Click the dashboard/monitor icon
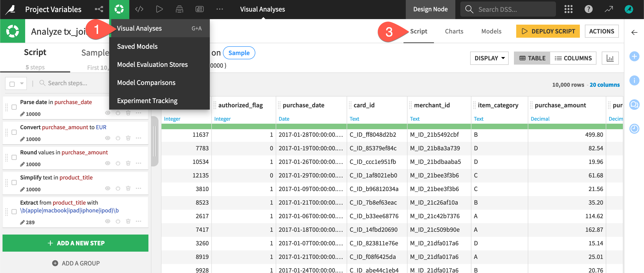 point(199,9)
